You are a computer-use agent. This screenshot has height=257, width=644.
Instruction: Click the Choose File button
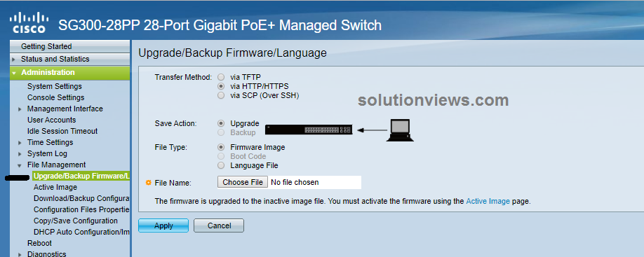pyautogui.click(x=243, y=182)
